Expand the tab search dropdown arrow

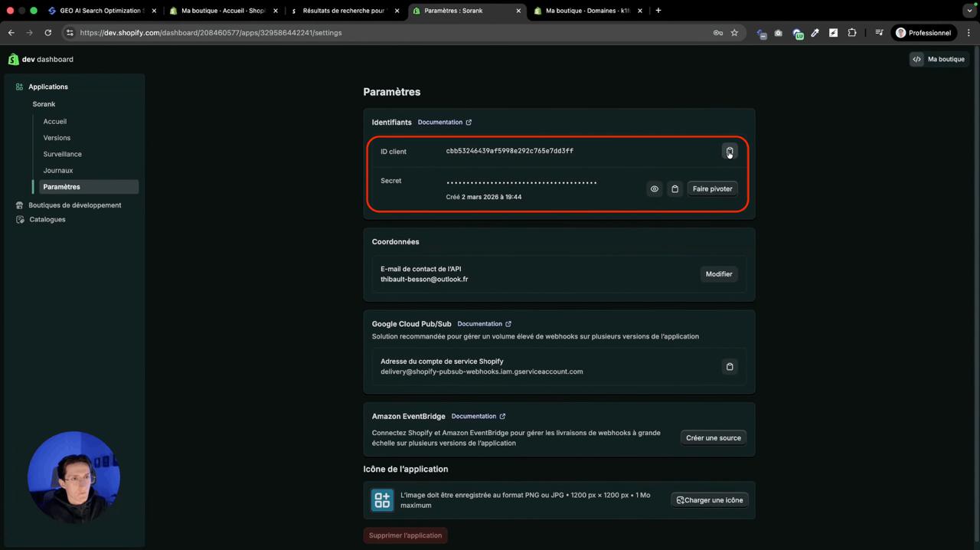(969, 11)
